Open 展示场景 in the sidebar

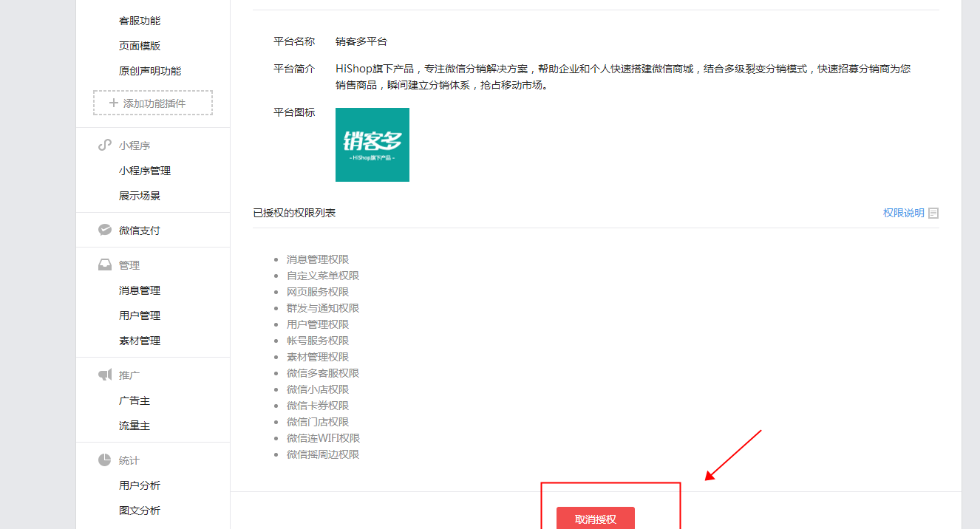coord(140,196)
